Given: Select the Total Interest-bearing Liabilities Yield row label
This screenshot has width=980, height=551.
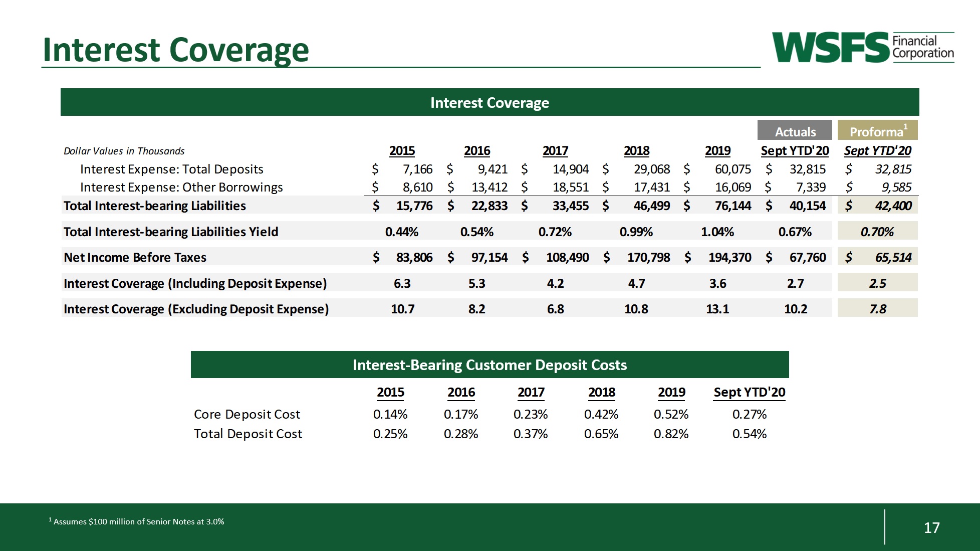Looking at the screenshot, I should [170, 232].
